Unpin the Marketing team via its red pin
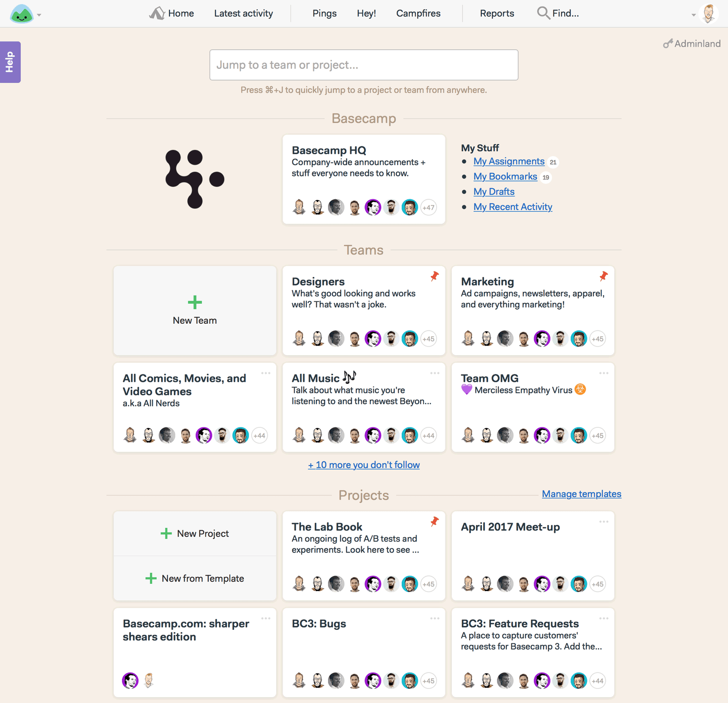The width and height of the screenshot is (728, 703). pyautogui.click(x=603, y=276)
